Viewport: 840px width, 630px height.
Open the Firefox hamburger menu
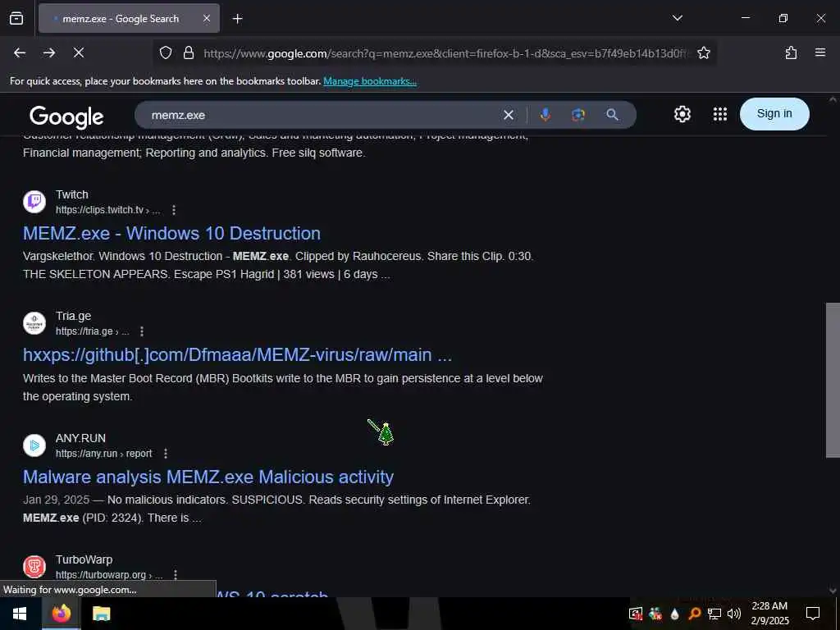[x=820, y=52]
